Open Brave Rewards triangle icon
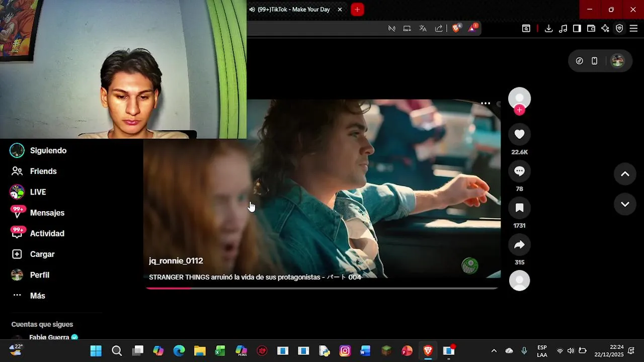The width and height of the screenshot is (644, 362). click(472, 29)
